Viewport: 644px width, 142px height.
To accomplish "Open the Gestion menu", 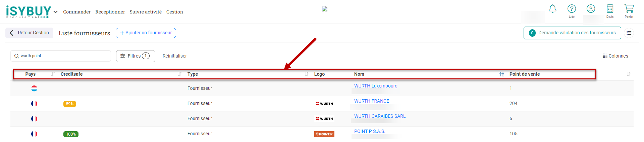I will click(175, 12).
